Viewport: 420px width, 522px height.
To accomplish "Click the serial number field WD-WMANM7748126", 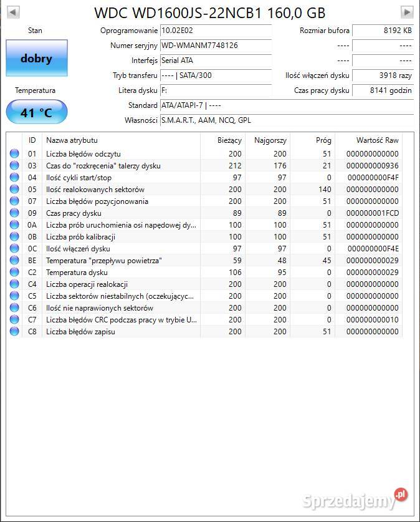I will pyautogui.click(x=216, y=46).
